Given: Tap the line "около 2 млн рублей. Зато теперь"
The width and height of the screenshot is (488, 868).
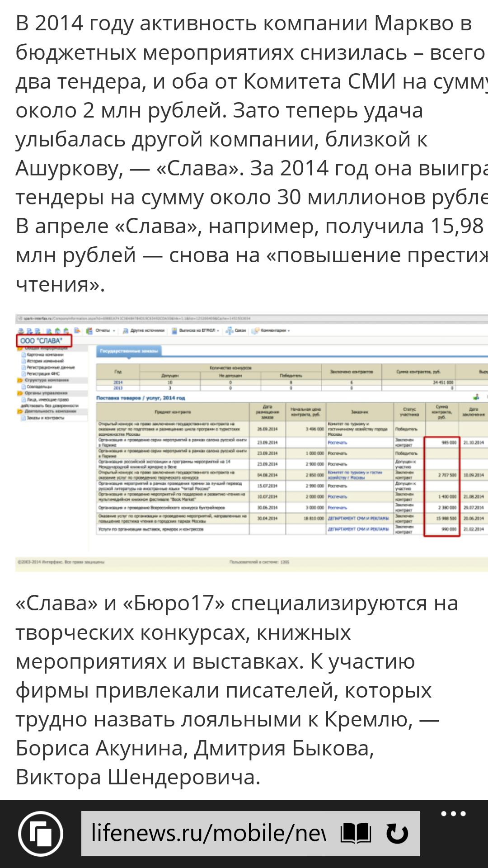Looking at the screenshot, I should [x=219, y=111].
